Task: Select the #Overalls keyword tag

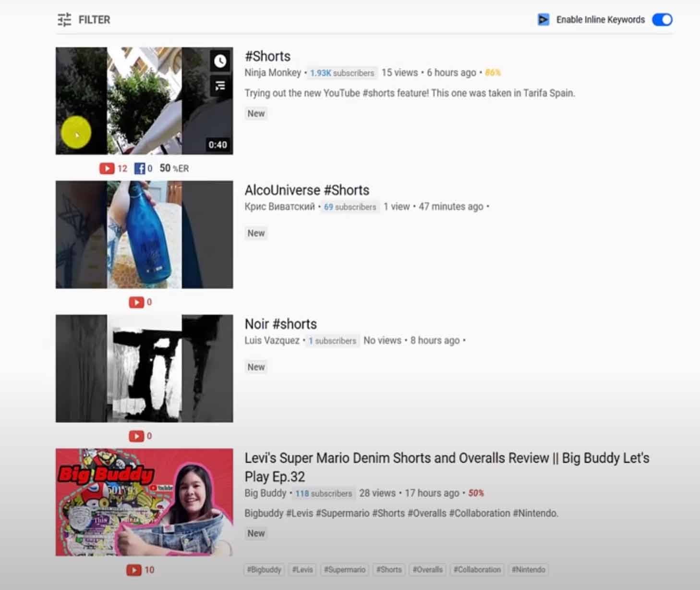Action: (x=427, y=570)
